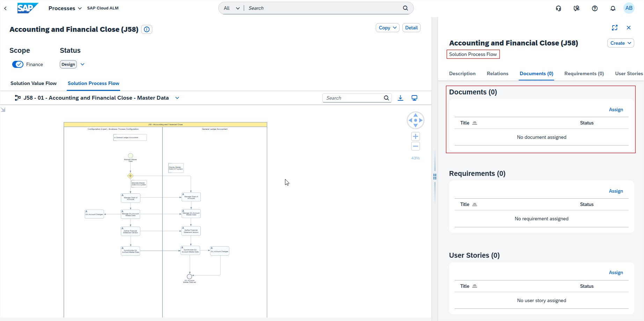Click the download diagram icon

400,98
